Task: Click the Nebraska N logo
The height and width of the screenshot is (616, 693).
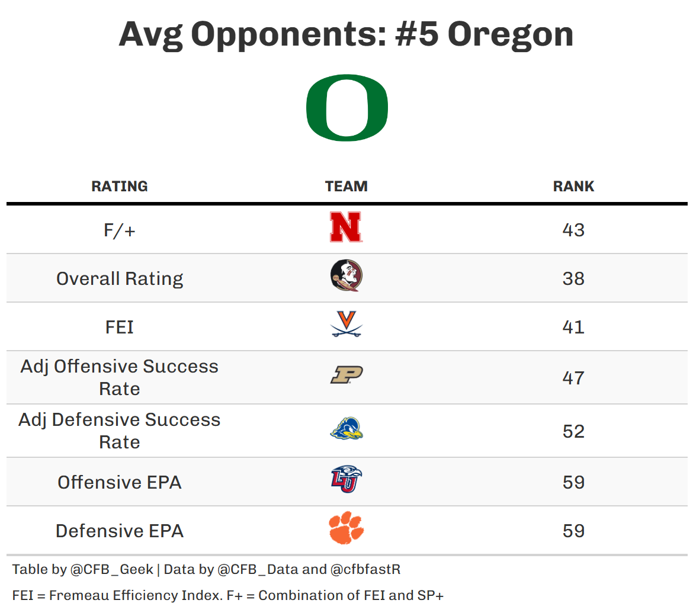Action: 346,227
